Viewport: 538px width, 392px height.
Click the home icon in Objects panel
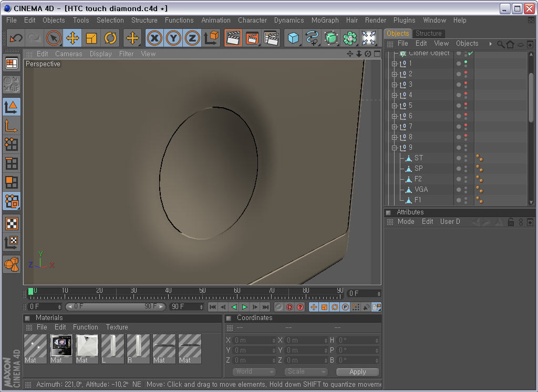510,44
